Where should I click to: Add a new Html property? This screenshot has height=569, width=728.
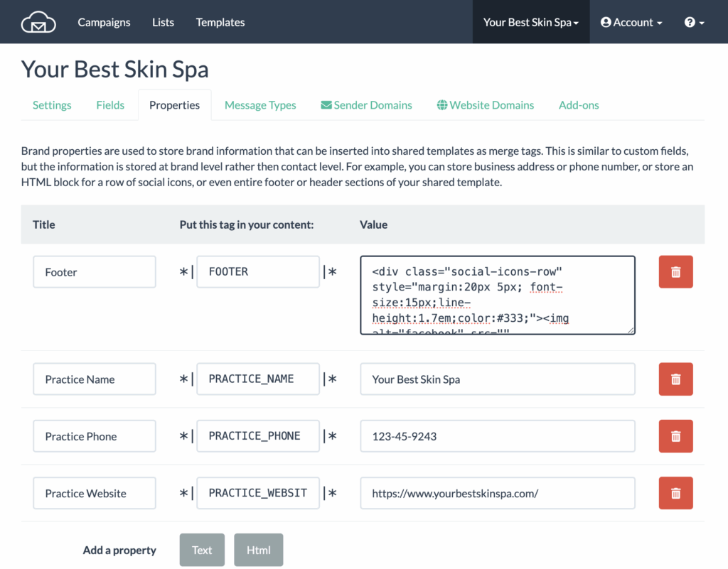(258, 550)
